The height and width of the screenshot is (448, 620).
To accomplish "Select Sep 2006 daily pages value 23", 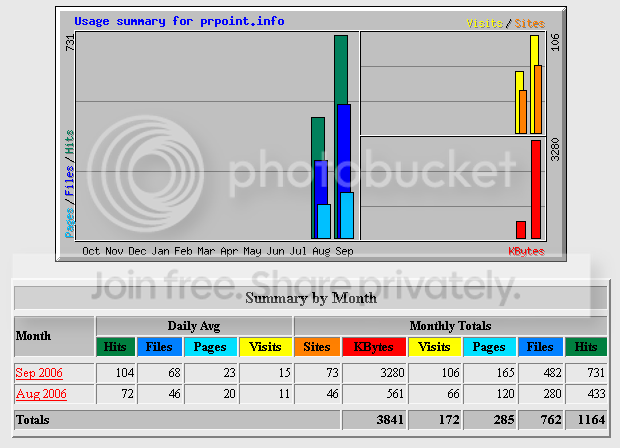I will coord(229,373).
